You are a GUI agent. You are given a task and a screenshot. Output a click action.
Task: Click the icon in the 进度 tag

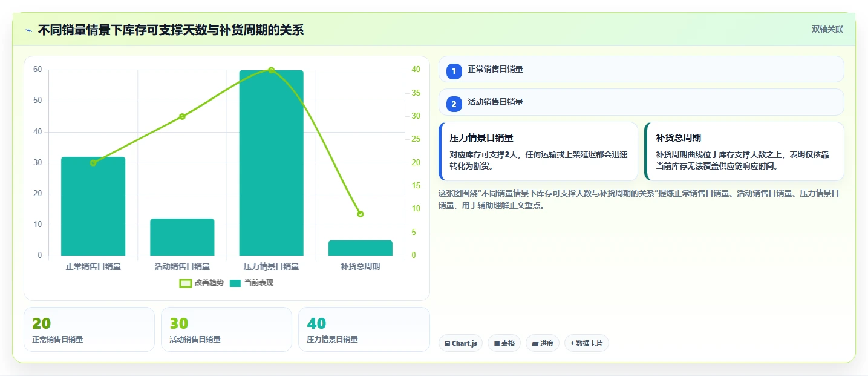click(535, 344)
